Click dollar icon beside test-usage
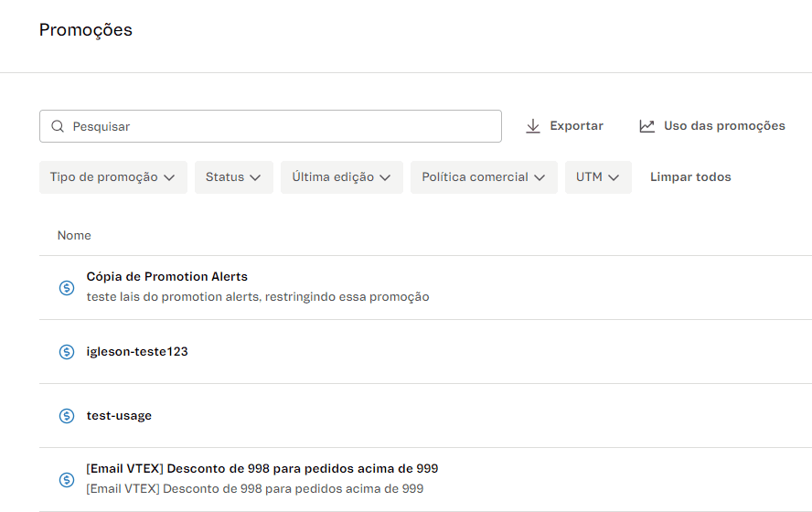Viewport: 812px width, 512px height. click(66, 416)
